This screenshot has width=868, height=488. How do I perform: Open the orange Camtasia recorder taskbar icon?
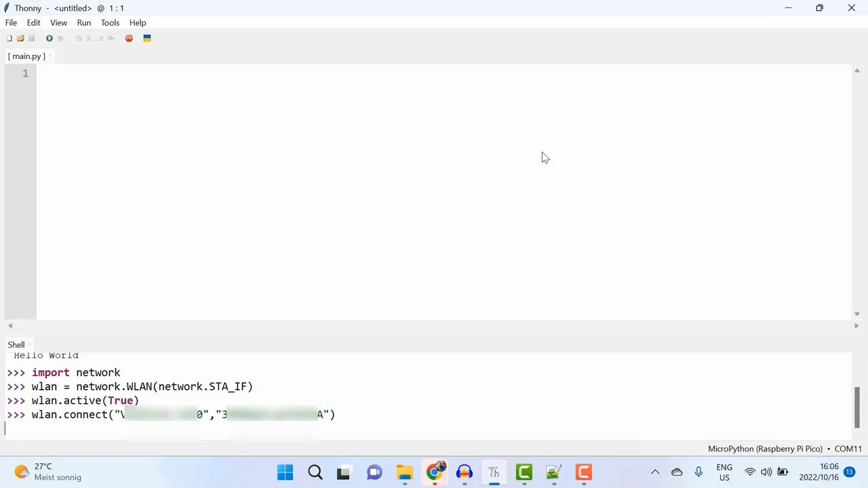coord(584,472)
